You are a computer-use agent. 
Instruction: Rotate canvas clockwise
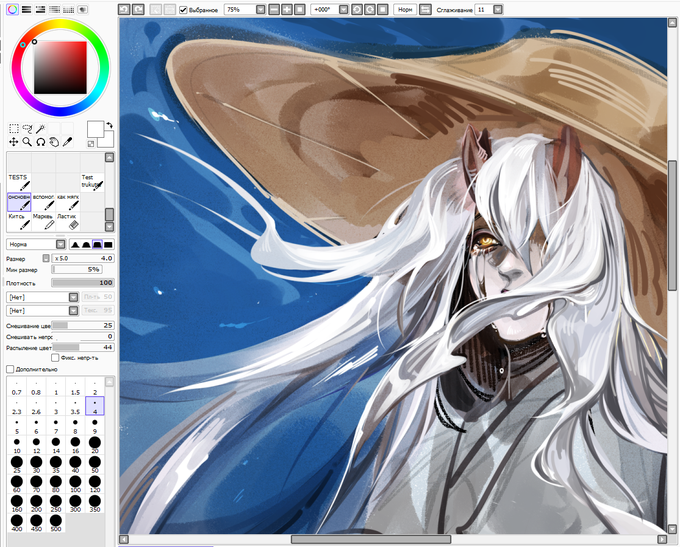[x=370, y=9]
